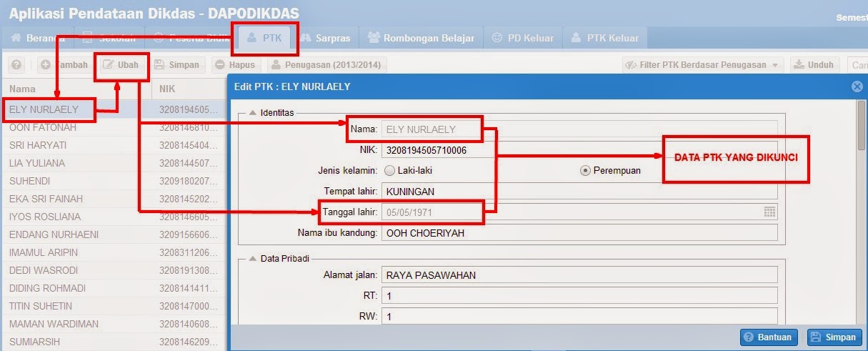The height and width of the screenshot is (351, 868).
Task: Select the Laki-laki radio button
Action: (x=389, y=170)
